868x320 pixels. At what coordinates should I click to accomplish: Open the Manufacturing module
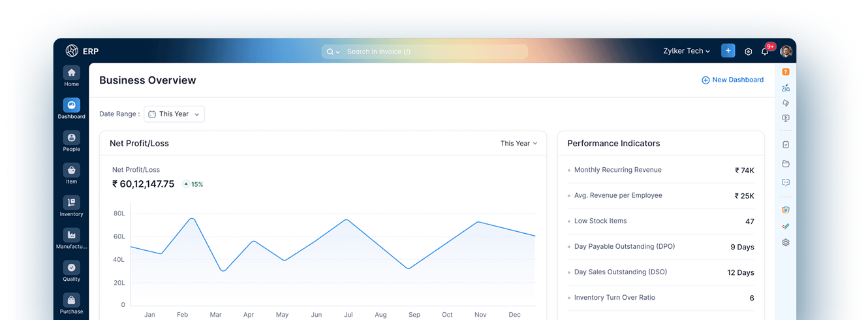coord(71,239)
